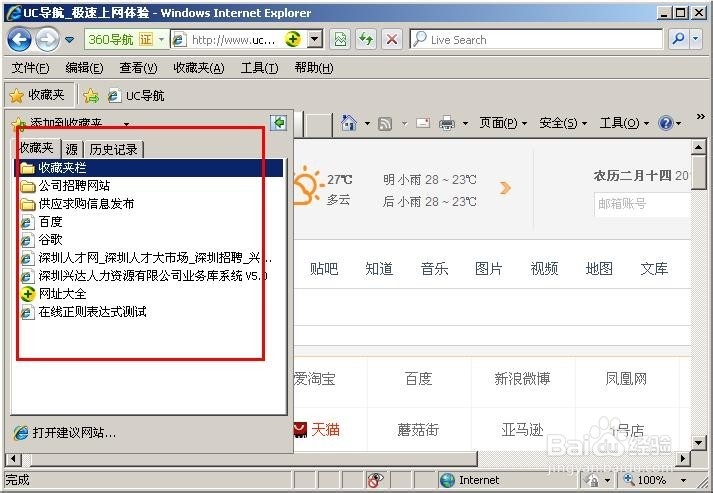Open the Home button dropdown arrow
The height and width of the screenshot is (493, 713).
point(367,123)
